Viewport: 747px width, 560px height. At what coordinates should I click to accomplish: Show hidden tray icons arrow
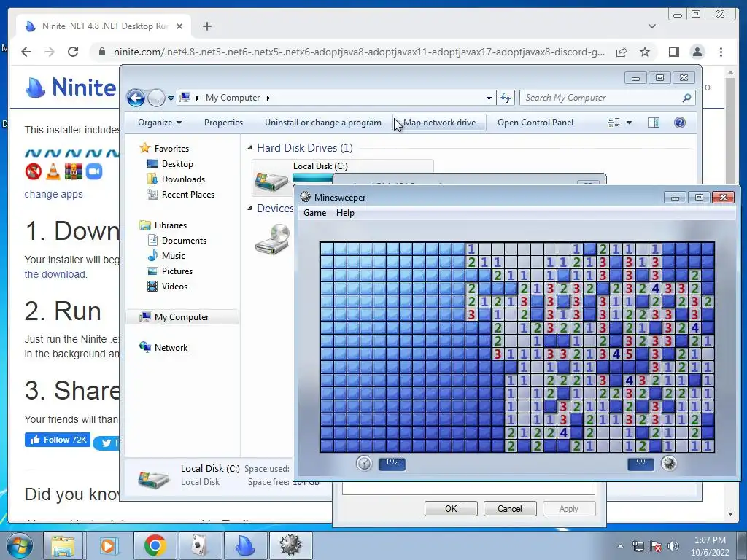pos(620,546)
